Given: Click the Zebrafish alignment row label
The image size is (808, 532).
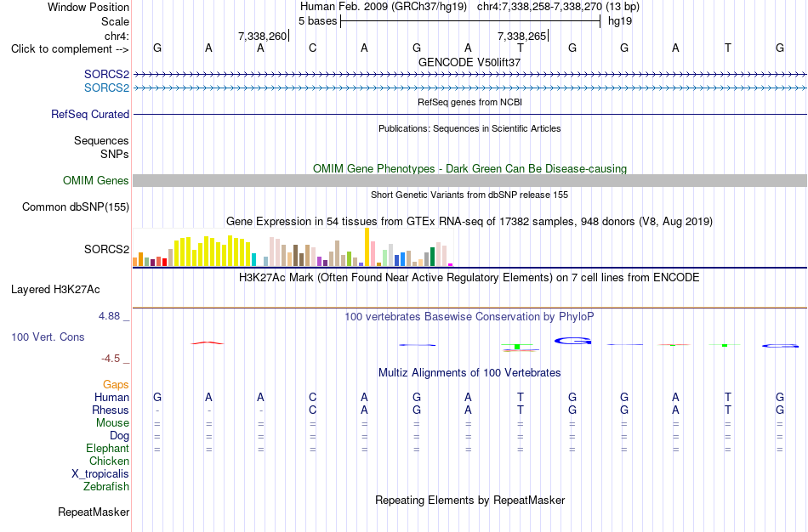Looking at the screenshot, I should pyautogui.click(x=106, y=487).
